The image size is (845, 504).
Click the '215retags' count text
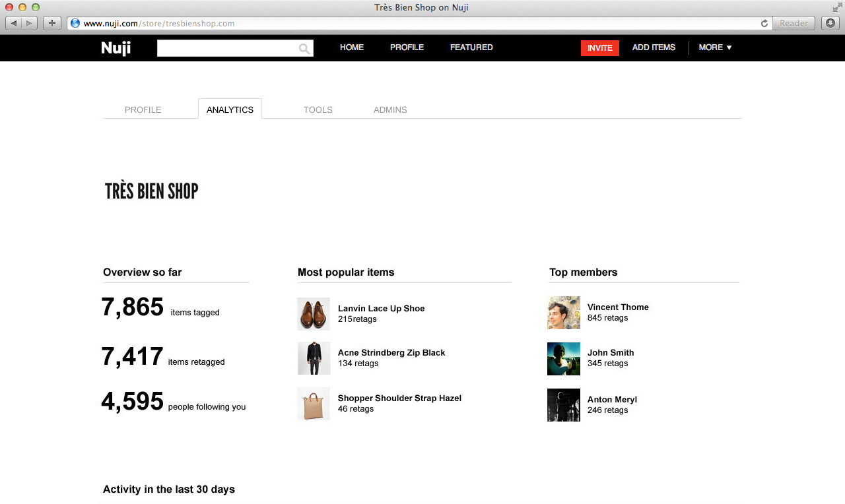tap(357, 319)
